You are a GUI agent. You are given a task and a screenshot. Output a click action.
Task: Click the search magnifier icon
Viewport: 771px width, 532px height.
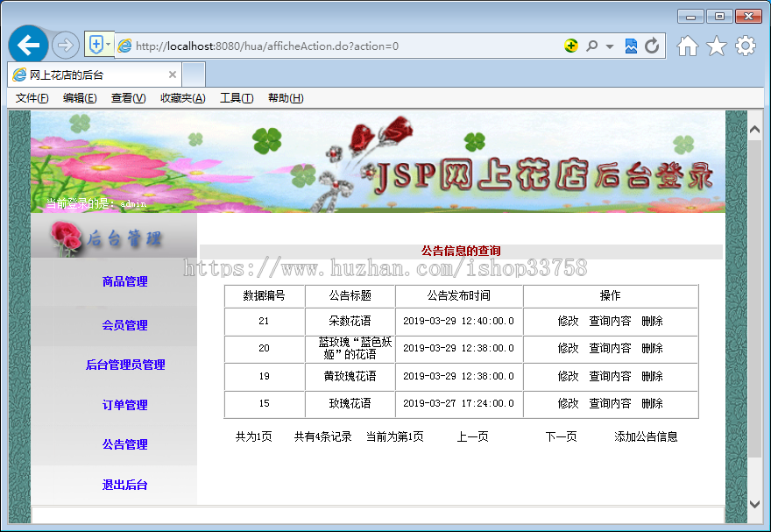point(591,46)
